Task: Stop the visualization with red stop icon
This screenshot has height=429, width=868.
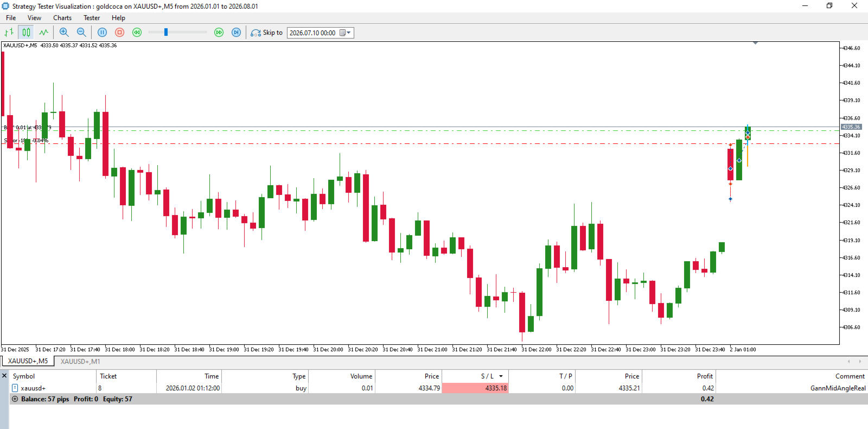Action: point(120,33)
